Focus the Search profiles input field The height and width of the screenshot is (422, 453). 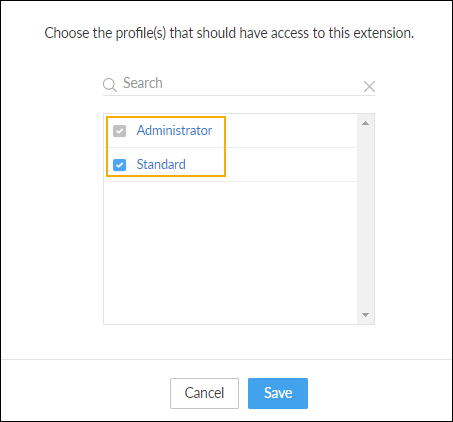(x=243, y=83)
